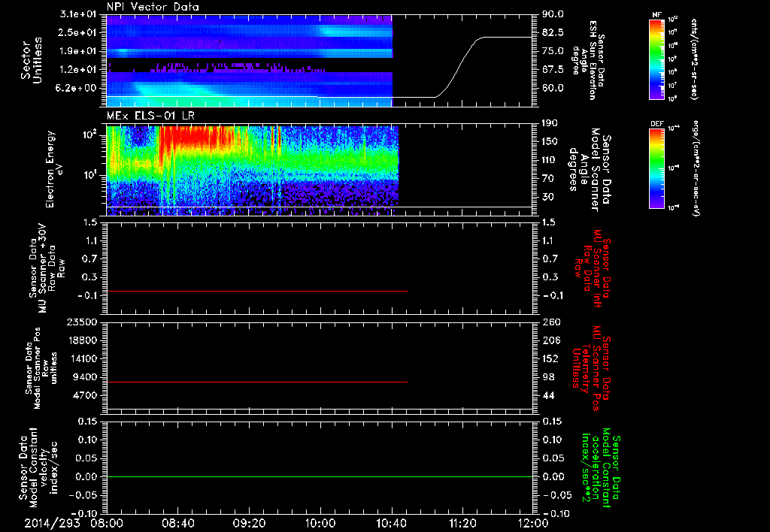Click the 'NPI Vector Data' panel title
The height and width of the screenshot is (532, 770).
pyautogui.click(x=153, y=7)
